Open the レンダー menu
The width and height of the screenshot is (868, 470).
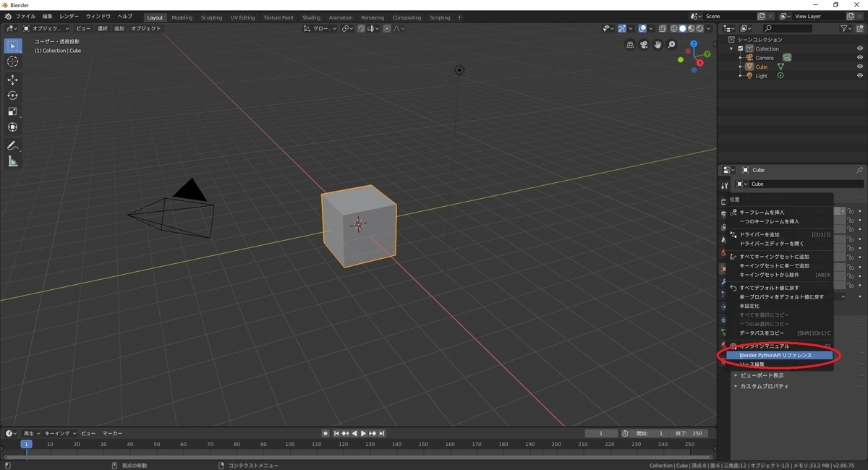tap(69, 16)
